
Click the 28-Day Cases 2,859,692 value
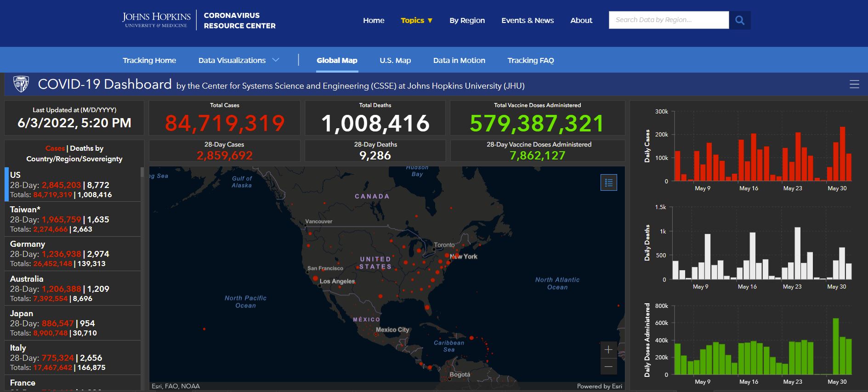[225, 155]
